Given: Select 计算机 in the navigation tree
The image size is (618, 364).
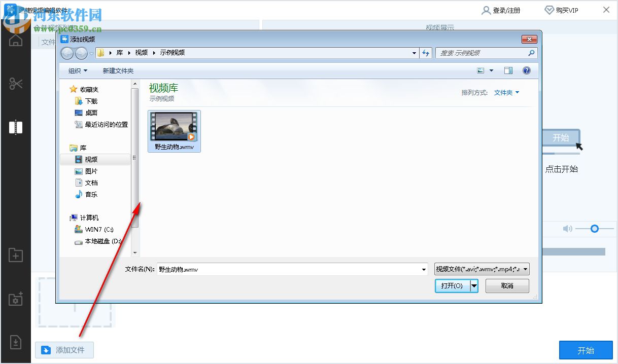Looking at the screenshot, I should tap(84, 217).
